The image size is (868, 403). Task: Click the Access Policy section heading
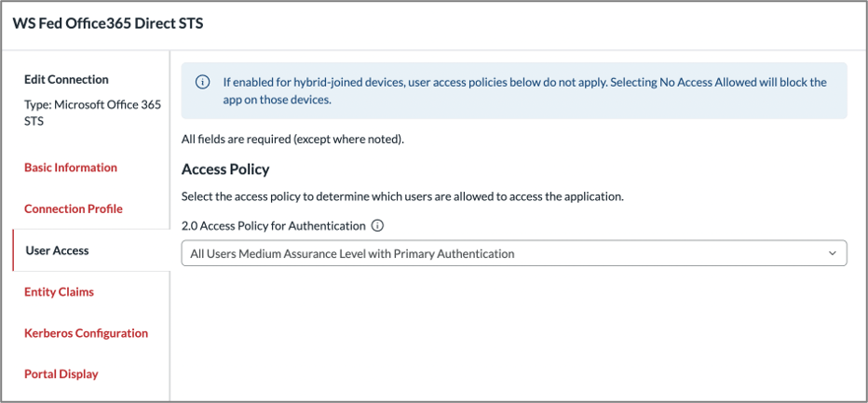pos(225,169)
